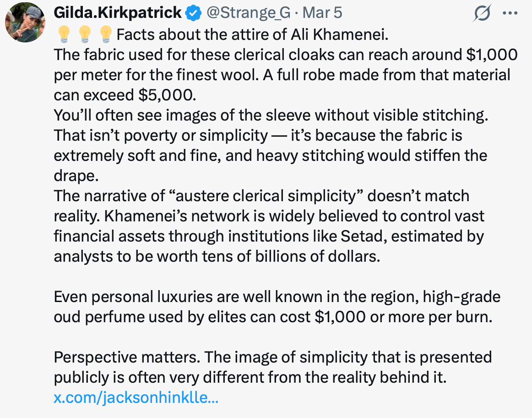Open the x.com/jacksonhinklle link

[136, 397]
